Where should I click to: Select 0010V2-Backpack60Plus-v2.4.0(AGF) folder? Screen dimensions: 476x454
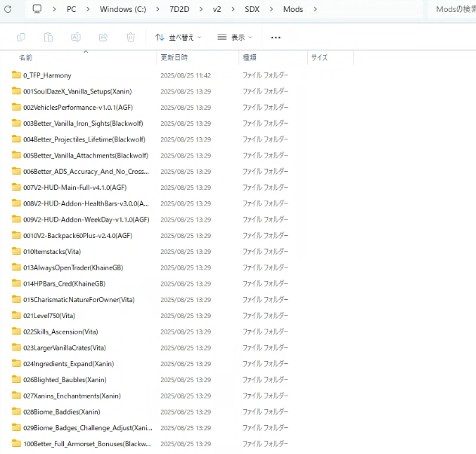tap(78, 236)
